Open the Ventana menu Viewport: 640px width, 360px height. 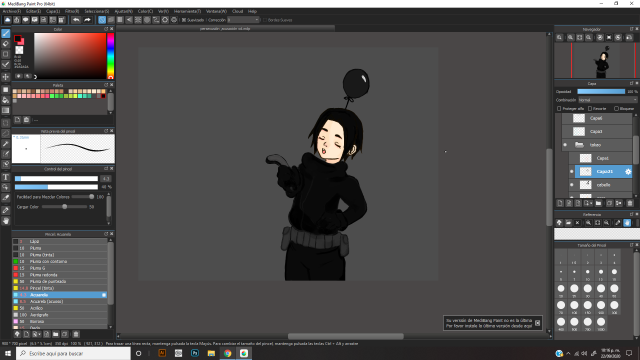coord(216,11)
